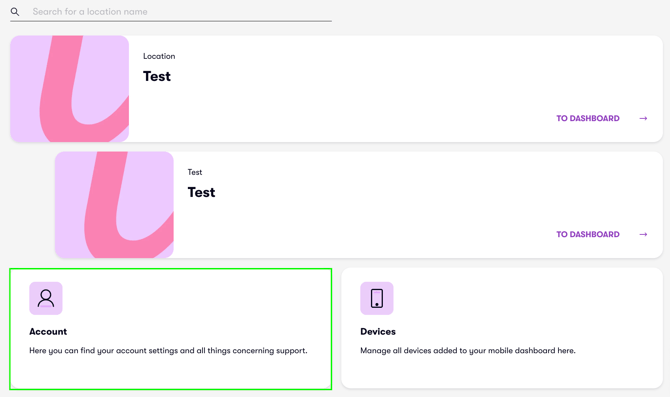Click the Devices phone icon

[x=376, y=298]
